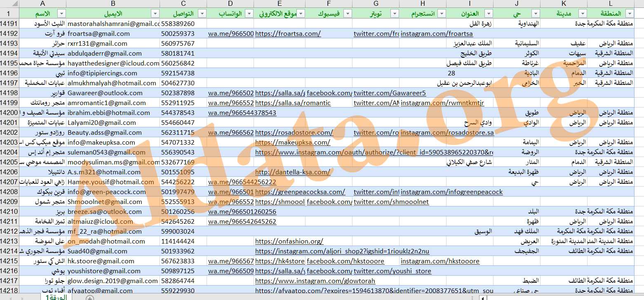Viewport: 644px width, 300px height.
Task: Select row 14191 header
Action: pos(9,23)
